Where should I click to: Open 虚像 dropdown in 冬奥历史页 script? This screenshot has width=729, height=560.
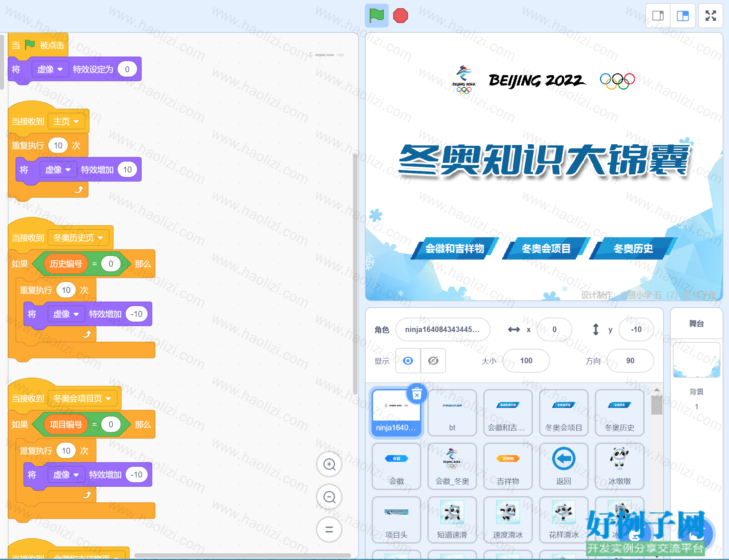point(66,314)
